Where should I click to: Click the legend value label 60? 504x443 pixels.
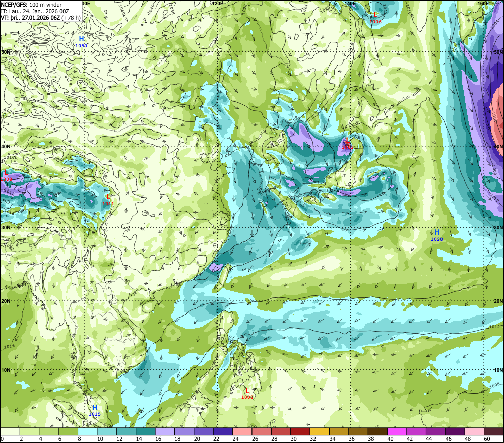pos(487,439)
